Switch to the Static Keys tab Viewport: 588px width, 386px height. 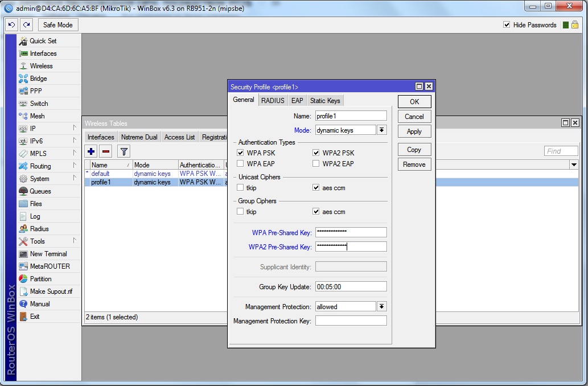pyautogui.click(x=325, y=101)
